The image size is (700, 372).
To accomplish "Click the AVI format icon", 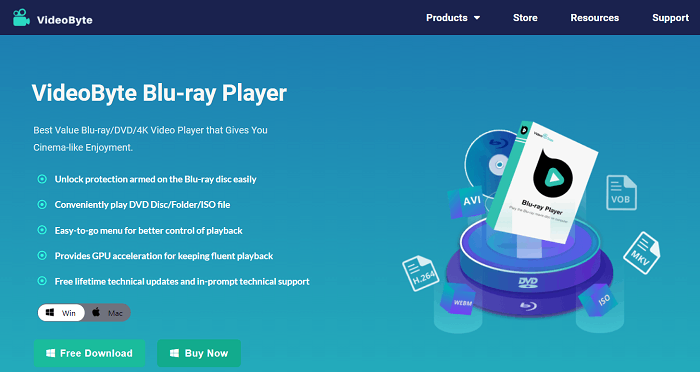I will 467,202.
